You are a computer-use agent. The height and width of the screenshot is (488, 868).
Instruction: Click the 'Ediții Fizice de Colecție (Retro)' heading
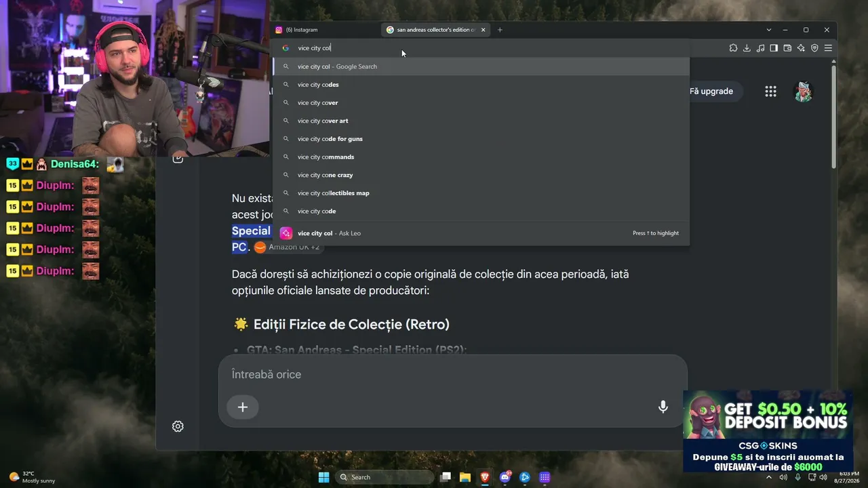(x=351, y=325)
